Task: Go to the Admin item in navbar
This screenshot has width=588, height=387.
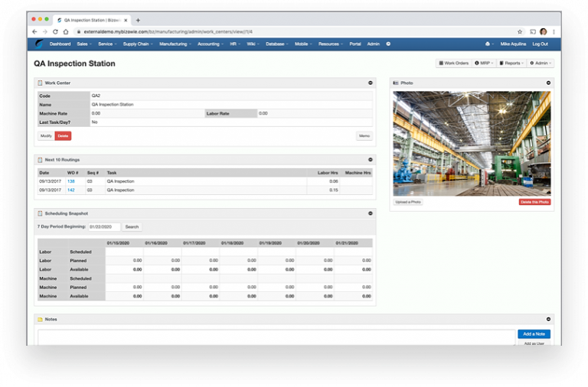Action: click(373, 44)
